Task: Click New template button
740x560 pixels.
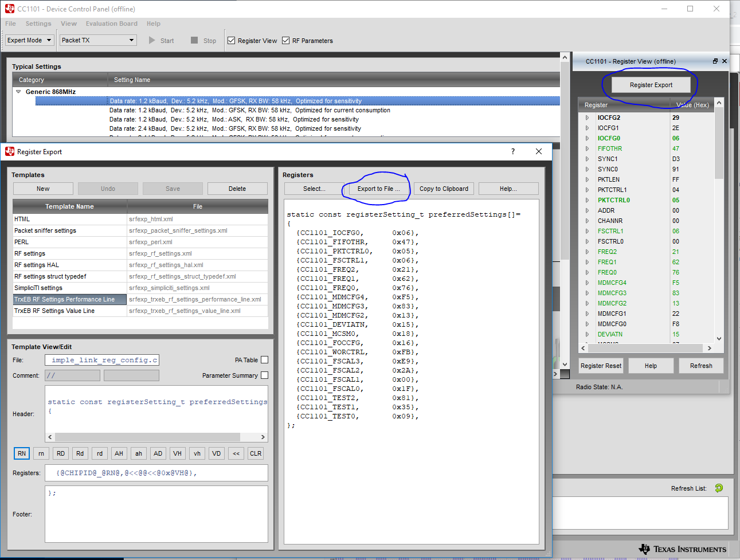Action: [x=43, y=189]
